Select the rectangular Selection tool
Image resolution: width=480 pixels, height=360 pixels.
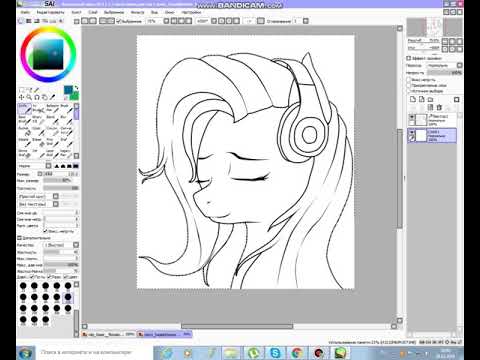[21, 90]
